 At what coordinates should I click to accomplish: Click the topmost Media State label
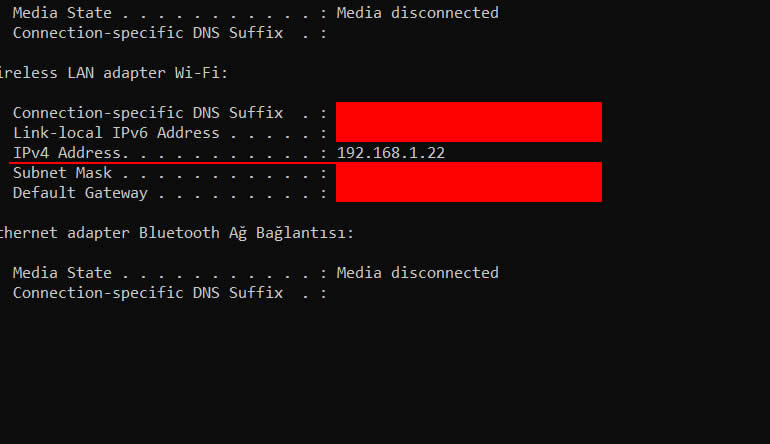[x=61, y=13]
